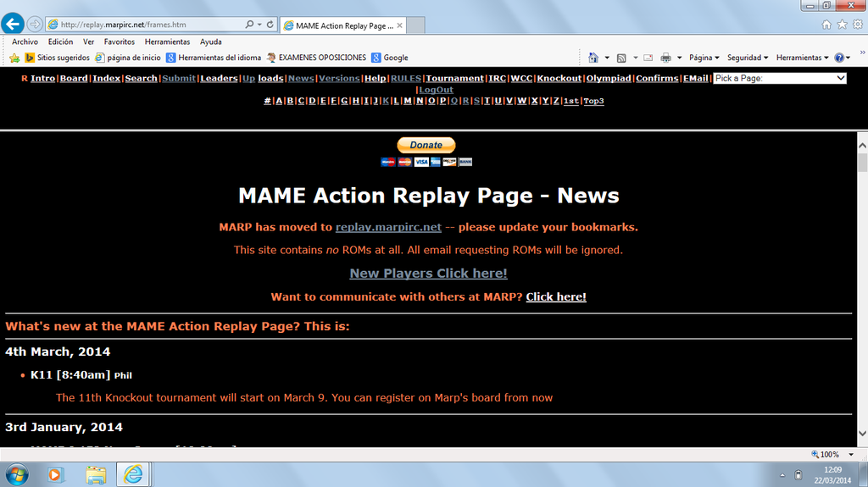Open the Board link
Image resolution: width=868 pixels, height=487 pixels.
click(74, 78)
